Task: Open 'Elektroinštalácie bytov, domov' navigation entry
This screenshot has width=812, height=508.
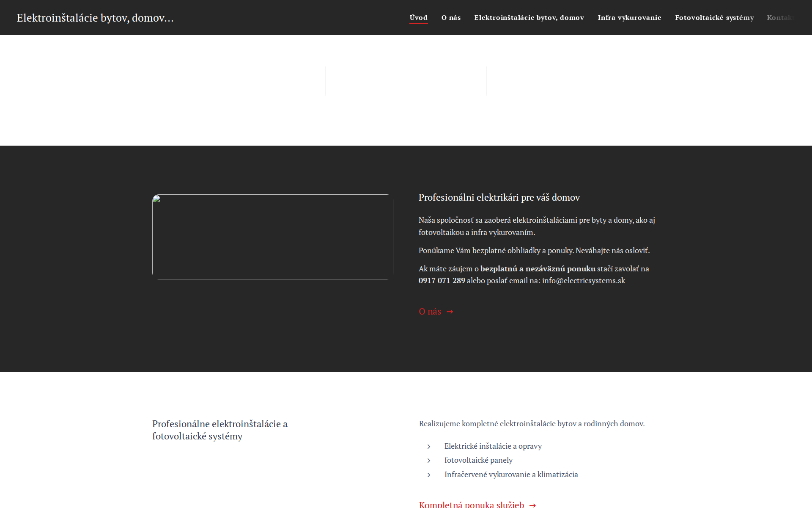Action: (529, 17)
